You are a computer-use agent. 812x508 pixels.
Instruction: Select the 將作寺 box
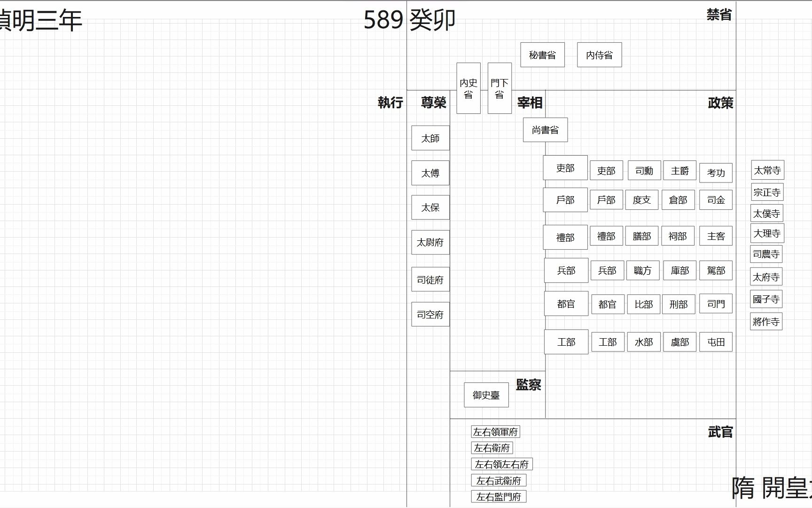point(766,322)
